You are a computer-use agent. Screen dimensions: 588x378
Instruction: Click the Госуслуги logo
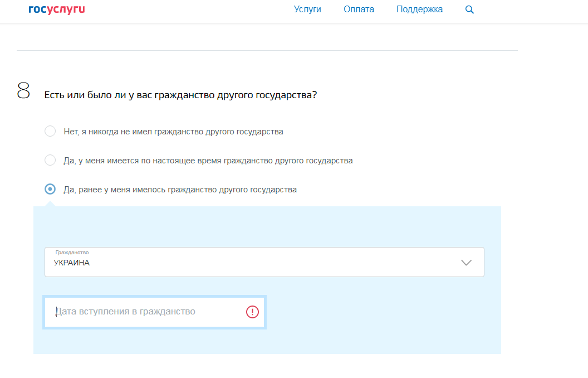[x=56, y=9]
